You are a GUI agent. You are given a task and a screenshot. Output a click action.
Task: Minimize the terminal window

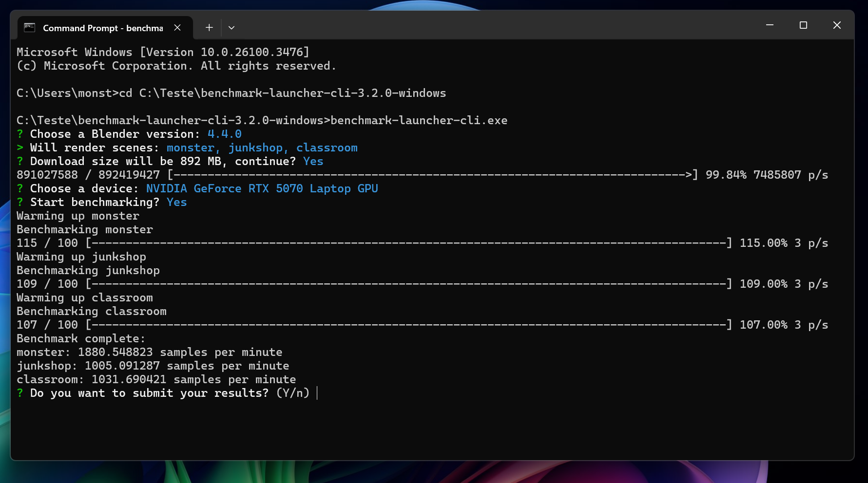(770, 25)
